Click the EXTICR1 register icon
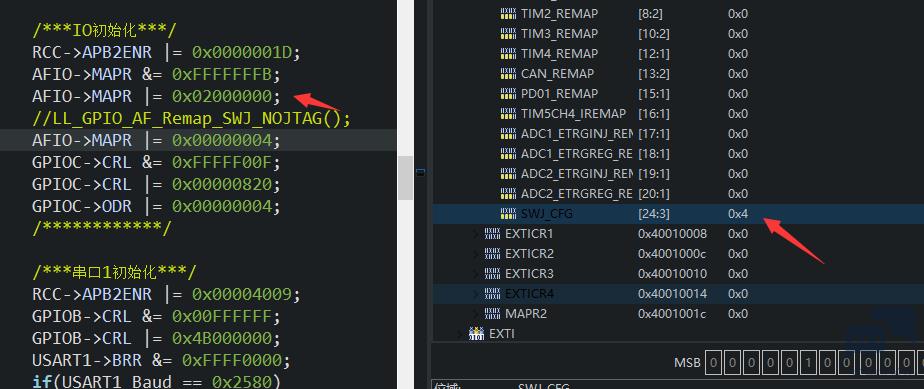This screenshot has height=389, width=924. click(x=492, y=234)
